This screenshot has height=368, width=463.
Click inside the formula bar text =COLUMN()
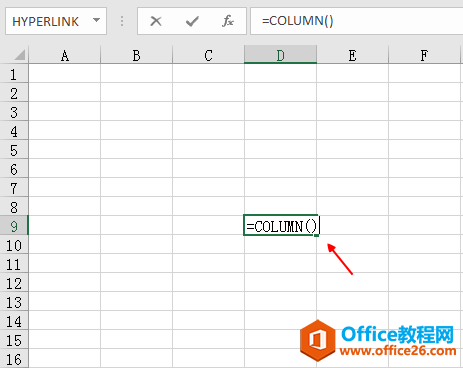coord(297,21)
